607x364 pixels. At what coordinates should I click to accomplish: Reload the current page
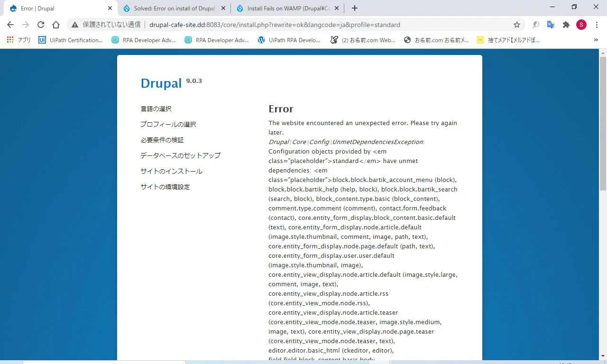pyautogui.click(x=41, y=25)
